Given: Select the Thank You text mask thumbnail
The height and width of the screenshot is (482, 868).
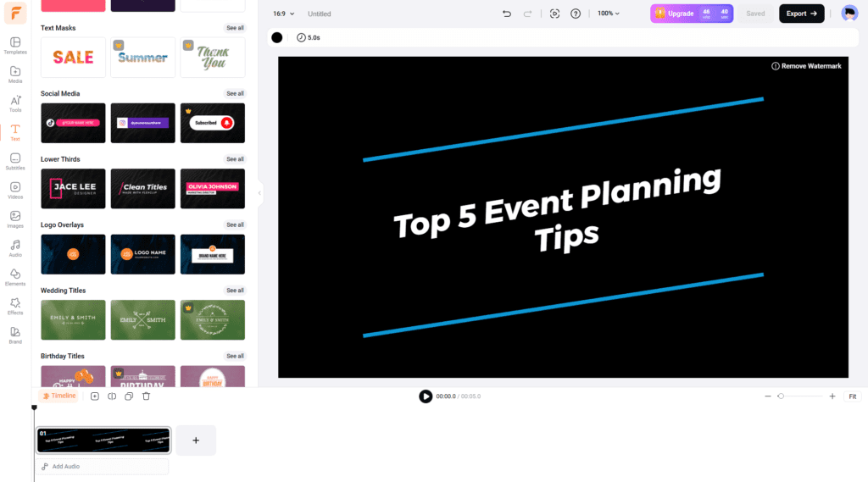Looking at the screenshot, I should 213,57.
